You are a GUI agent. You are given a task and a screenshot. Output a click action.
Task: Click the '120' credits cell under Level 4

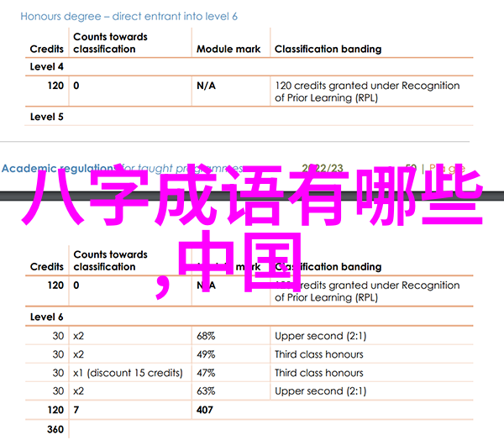55,86
